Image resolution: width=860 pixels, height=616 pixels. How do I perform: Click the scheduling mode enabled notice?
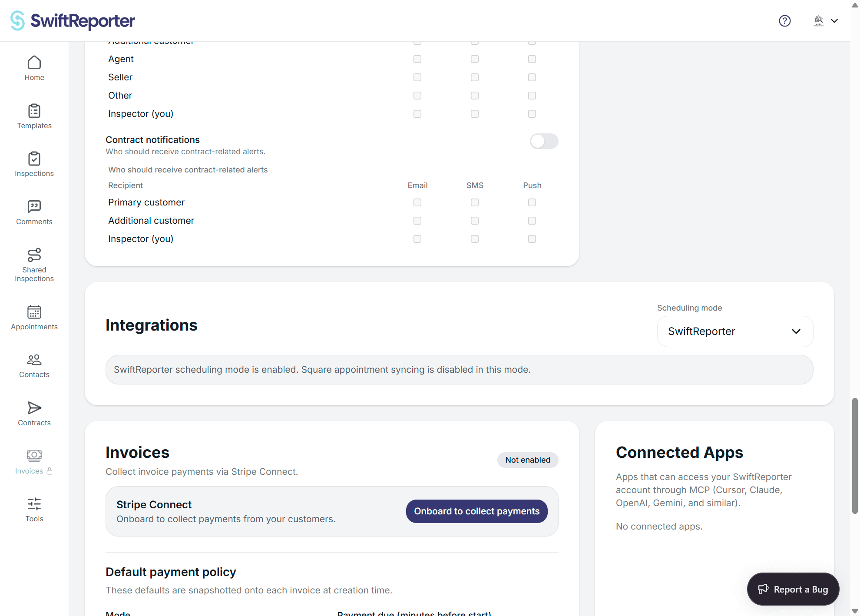pos(459,370)
